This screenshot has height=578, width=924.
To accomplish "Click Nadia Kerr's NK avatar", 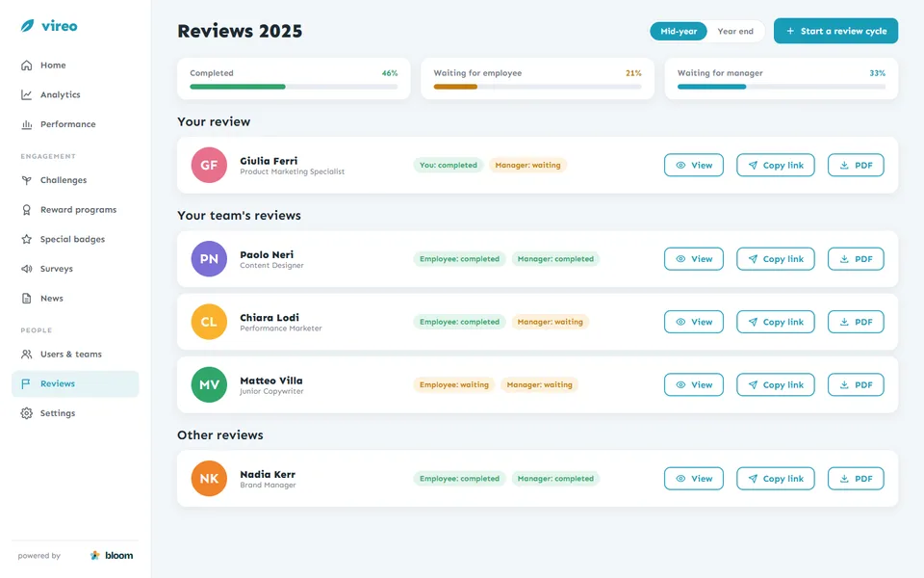I will tap(209, 479).
